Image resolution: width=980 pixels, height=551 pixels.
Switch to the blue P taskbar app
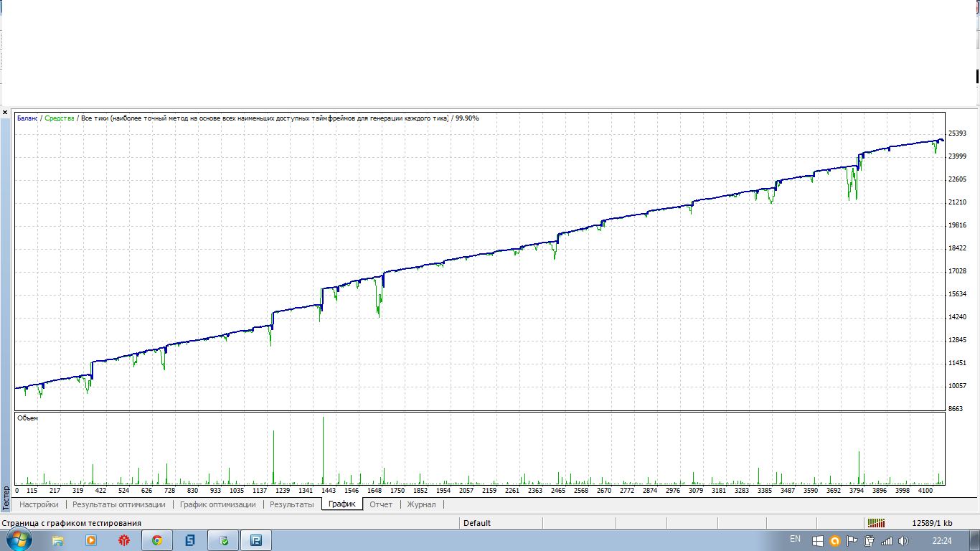256,540
